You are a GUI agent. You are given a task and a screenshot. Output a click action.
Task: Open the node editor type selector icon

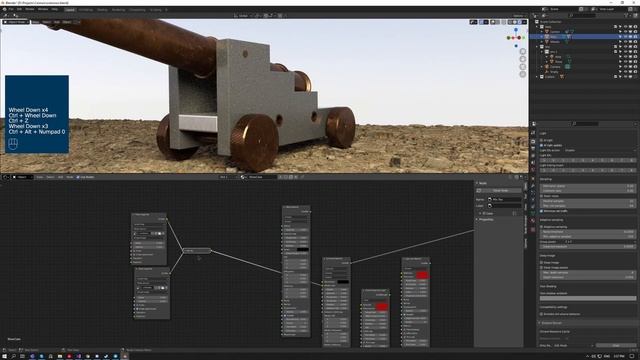click(x=7, y=177)
